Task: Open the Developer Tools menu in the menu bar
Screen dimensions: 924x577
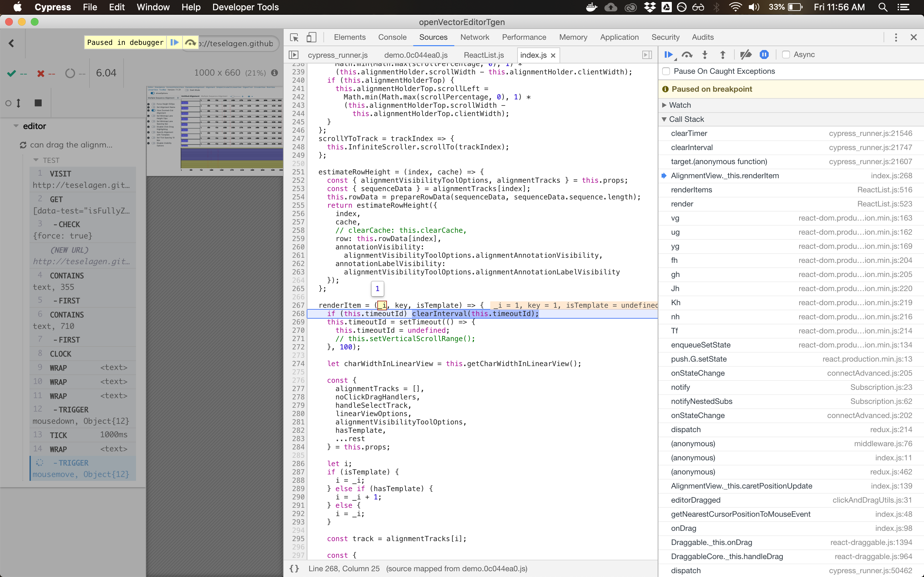Action: pyautogui.click(x=245, y=7)
